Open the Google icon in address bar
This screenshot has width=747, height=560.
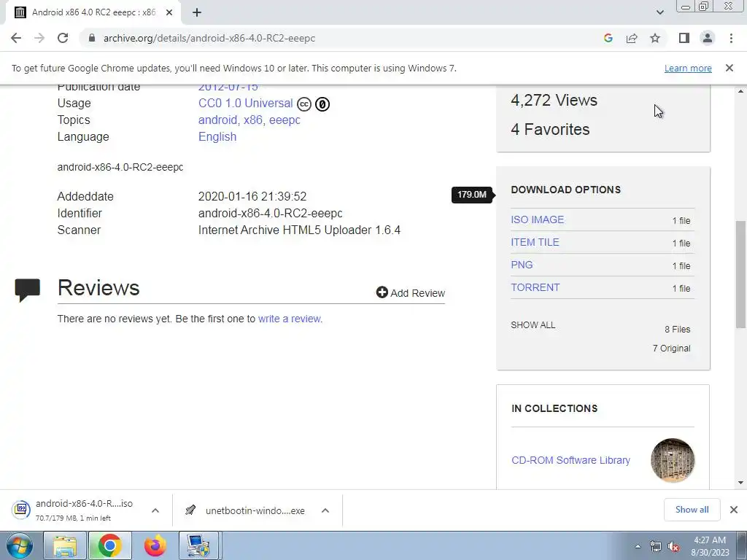coord(608,38)
